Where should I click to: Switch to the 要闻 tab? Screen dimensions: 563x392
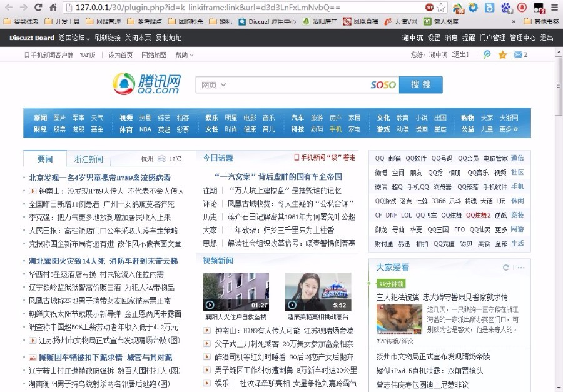pyautogui.click(x=45, y=159)
